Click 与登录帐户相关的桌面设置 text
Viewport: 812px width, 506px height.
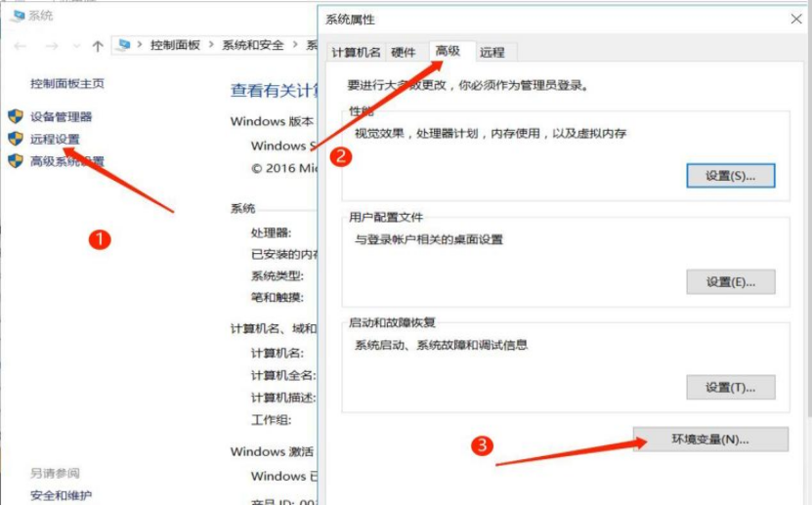[429, 239]
